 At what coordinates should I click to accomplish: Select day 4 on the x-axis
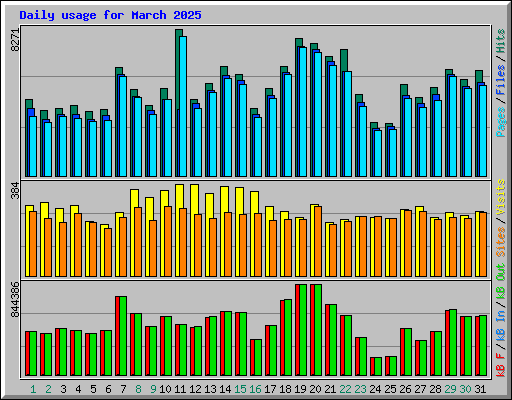(78, 389)
